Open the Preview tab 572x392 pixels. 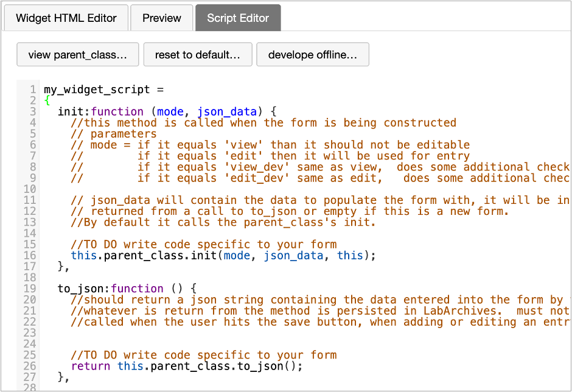161,18
